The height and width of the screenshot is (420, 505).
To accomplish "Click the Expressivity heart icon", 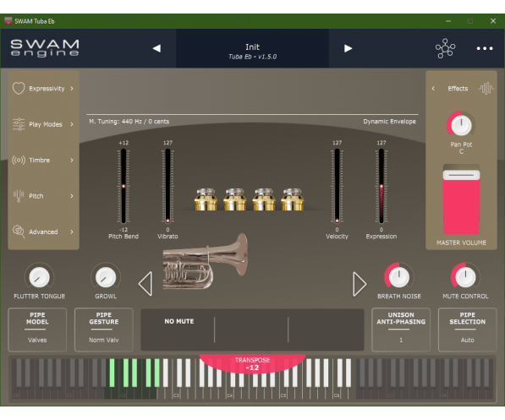I will (x=19, y=88).
